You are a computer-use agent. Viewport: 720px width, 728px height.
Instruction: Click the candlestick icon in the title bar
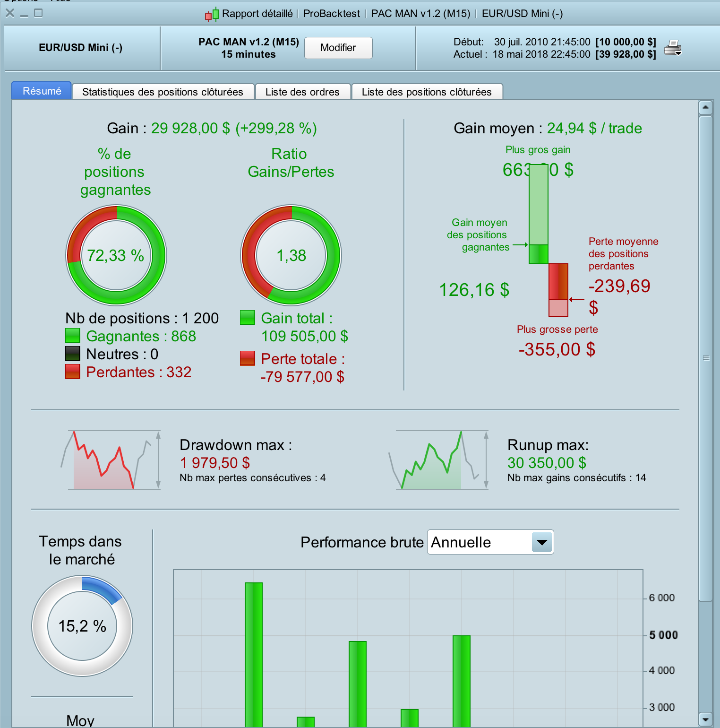click(x=212, y=14)
